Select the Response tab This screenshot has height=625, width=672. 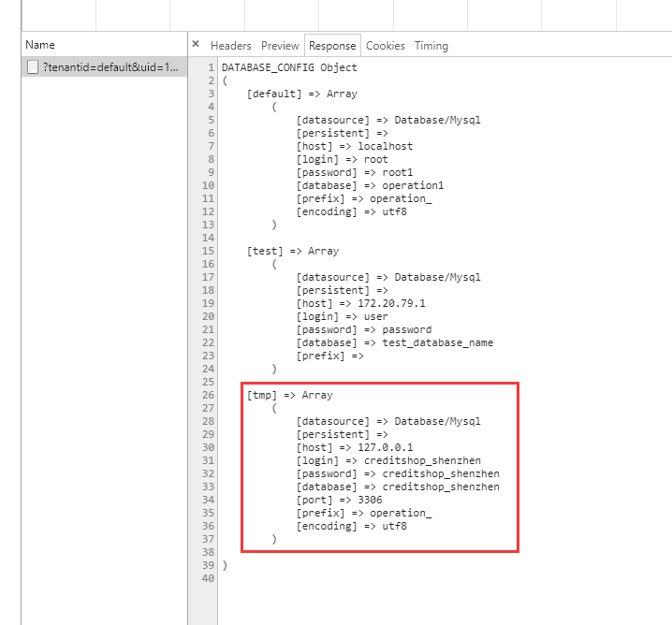332,46
